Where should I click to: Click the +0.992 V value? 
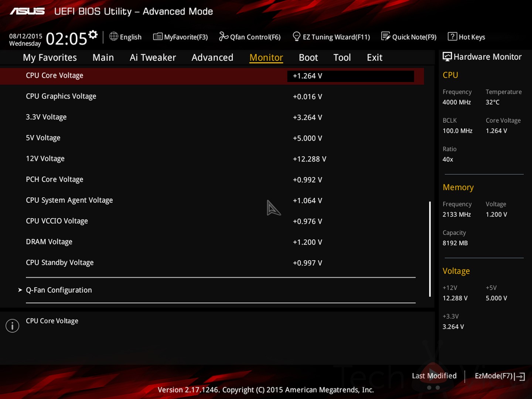coord(307,180)
